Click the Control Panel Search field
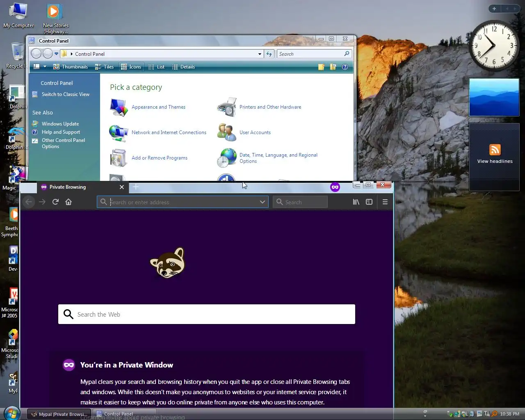525x420 pixels. (x=314, y=54)
